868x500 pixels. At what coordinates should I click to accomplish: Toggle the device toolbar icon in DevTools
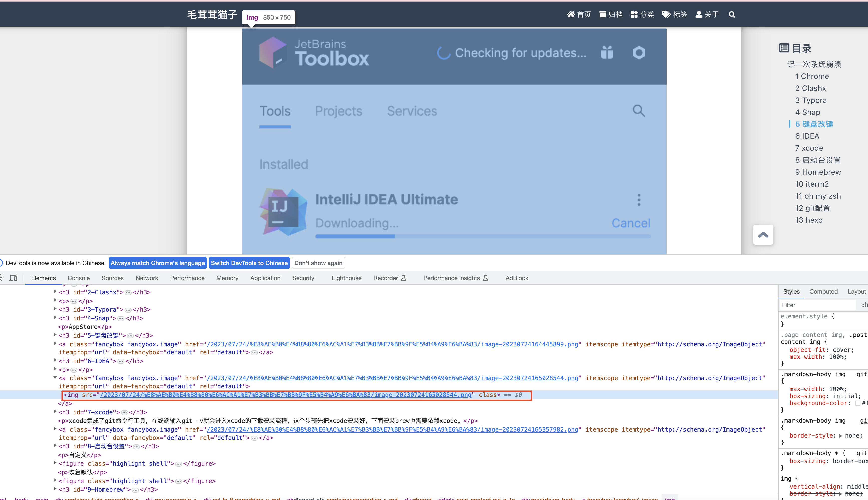click(13, 278)
